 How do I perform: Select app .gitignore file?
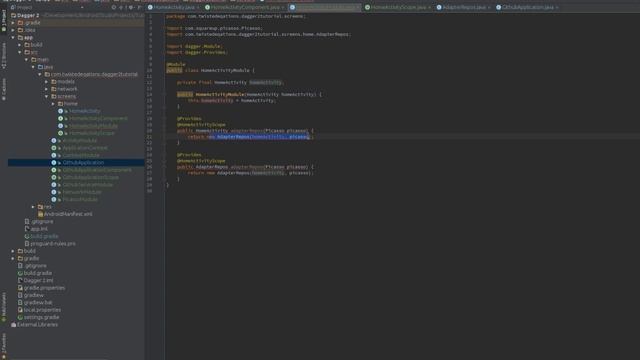pos(42,222)
